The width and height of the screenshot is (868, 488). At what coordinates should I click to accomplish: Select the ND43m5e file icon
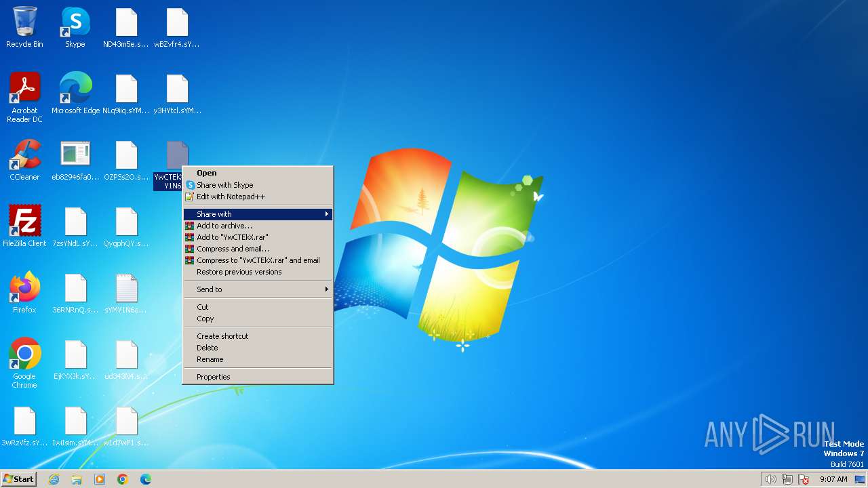[x=126, y=28]
